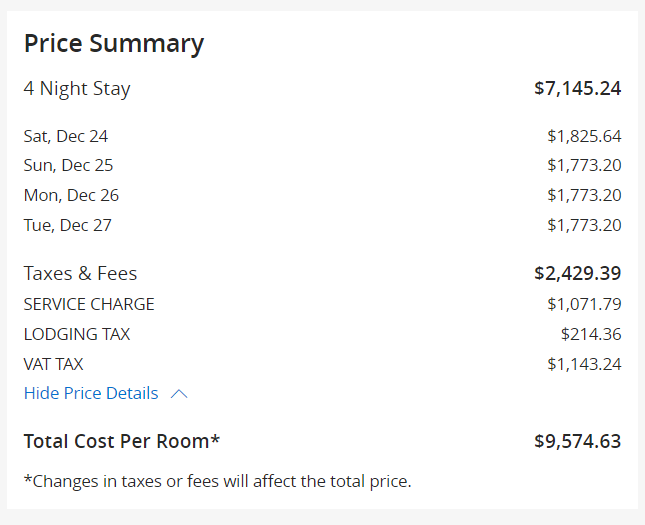Select the 4 Night Stay label

pos(77,88)
